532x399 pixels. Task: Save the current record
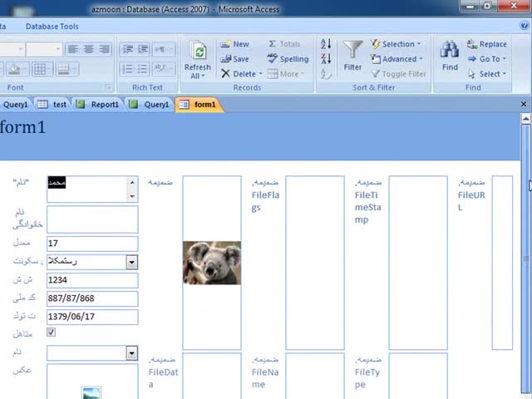[234, 59]
